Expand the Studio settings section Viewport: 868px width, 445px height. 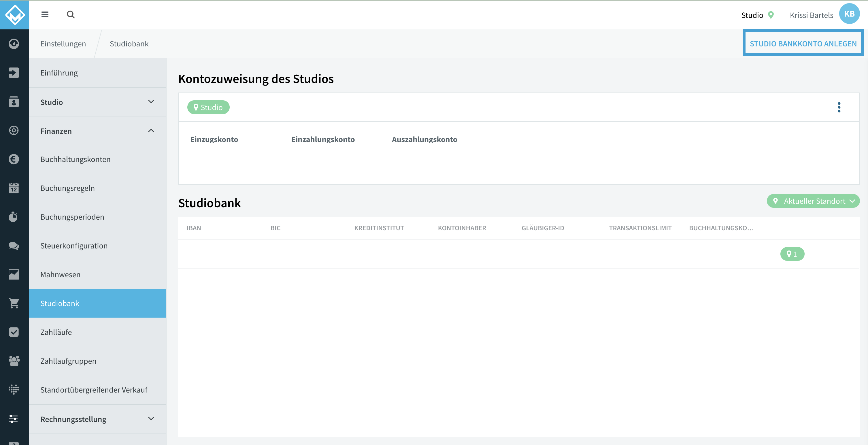point(97,102)
